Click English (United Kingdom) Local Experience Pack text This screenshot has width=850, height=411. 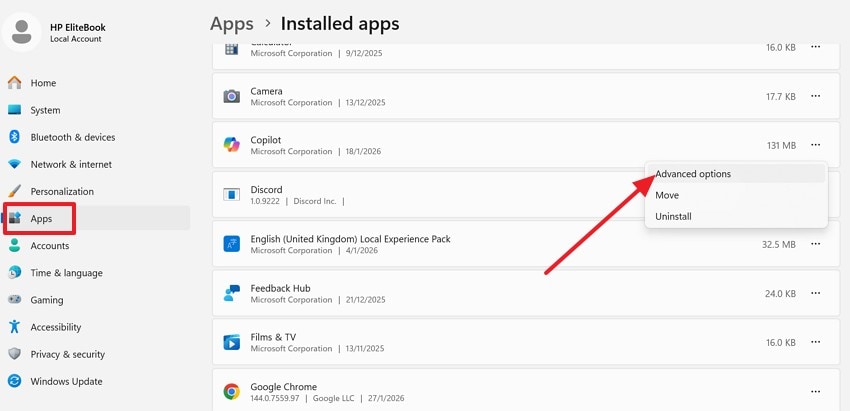350,239
